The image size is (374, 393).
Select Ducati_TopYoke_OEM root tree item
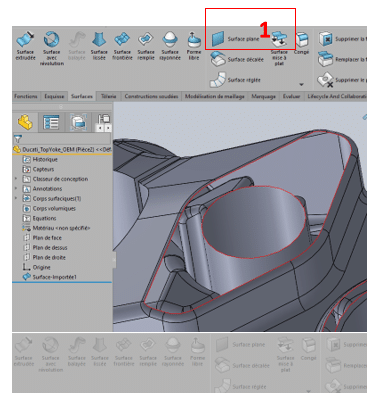62,149
